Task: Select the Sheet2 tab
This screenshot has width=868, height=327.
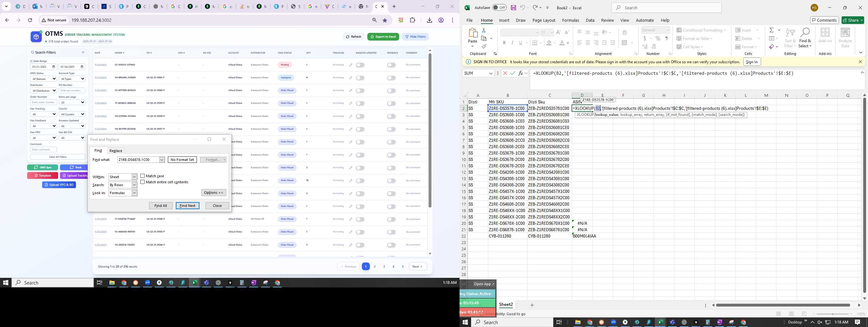Action: [506, 305]
